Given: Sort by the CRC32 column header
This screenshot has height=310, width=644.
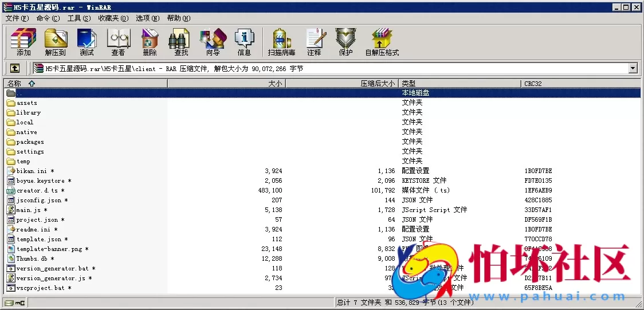Looking at the screenshot, I should point(581,83).
